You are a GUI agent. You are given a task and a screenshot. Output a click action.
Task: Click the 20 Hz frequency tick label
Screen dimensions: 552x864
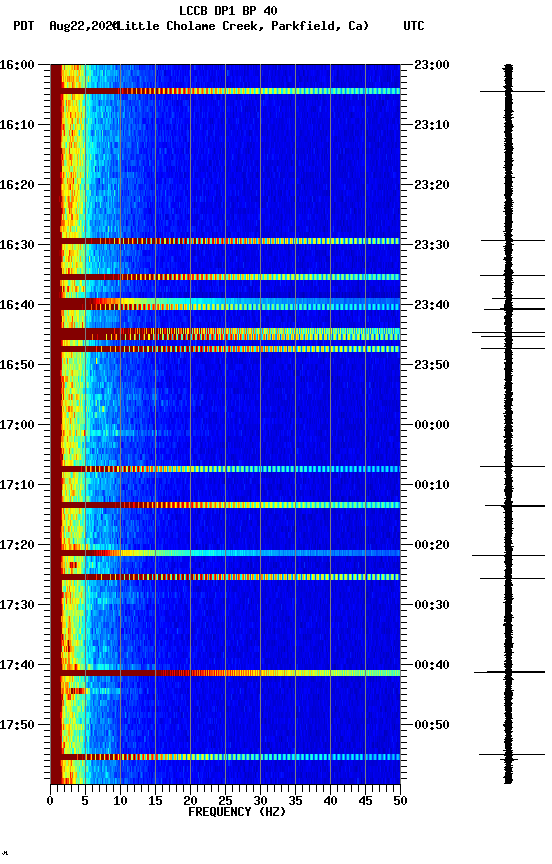(x=190, y=801)
